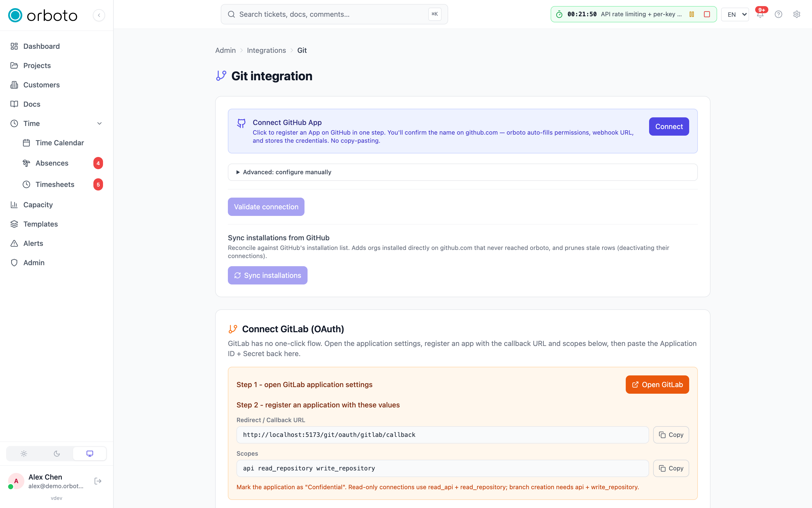Image resolution: width=812 pixels, height=508 pixels.
Task: Click the 'Connect GitLab (OAuth)' heading
Action: coord(293,329)
